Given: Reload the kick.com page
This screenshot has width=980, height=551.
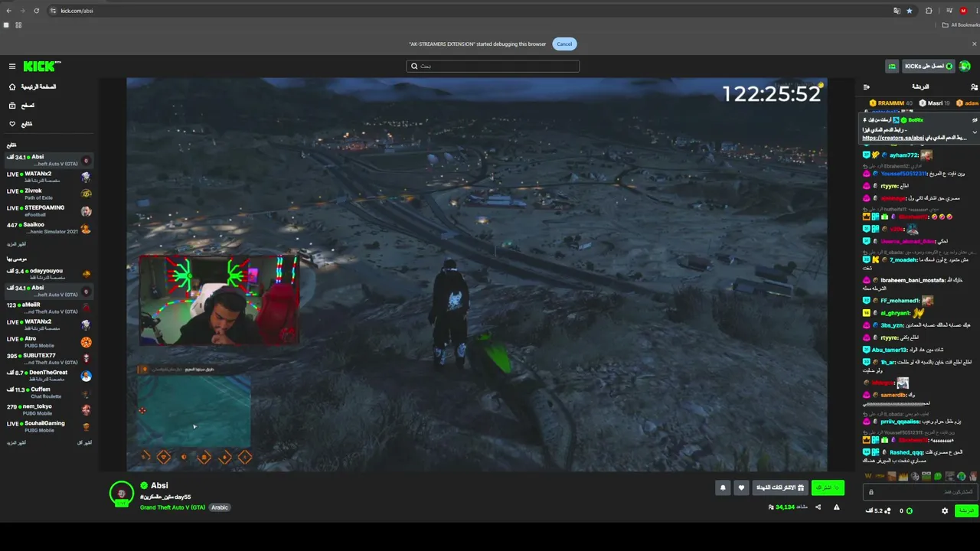Looking at the screenshot, I should click(36, 11).
